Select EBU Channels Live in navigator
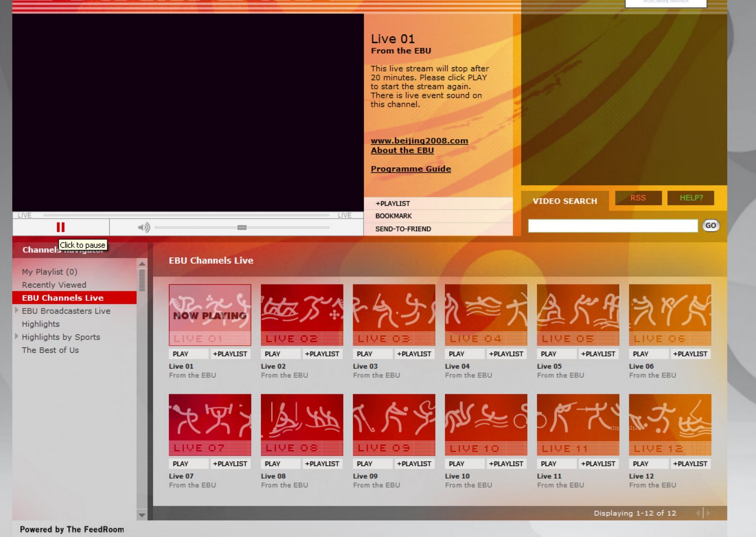This screenshot has width=756, height=537. [75, 298]
